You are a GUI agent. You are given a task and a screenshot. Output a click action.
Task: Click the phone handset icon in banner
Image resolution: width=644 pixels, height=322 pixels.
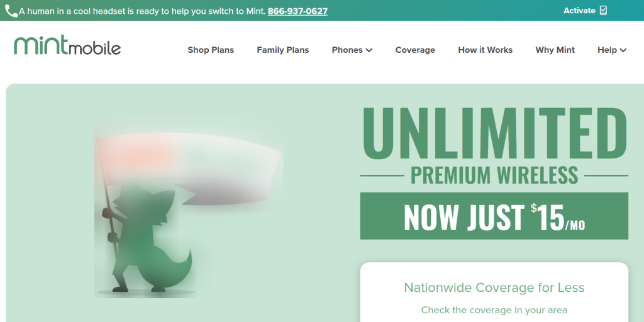11,11
